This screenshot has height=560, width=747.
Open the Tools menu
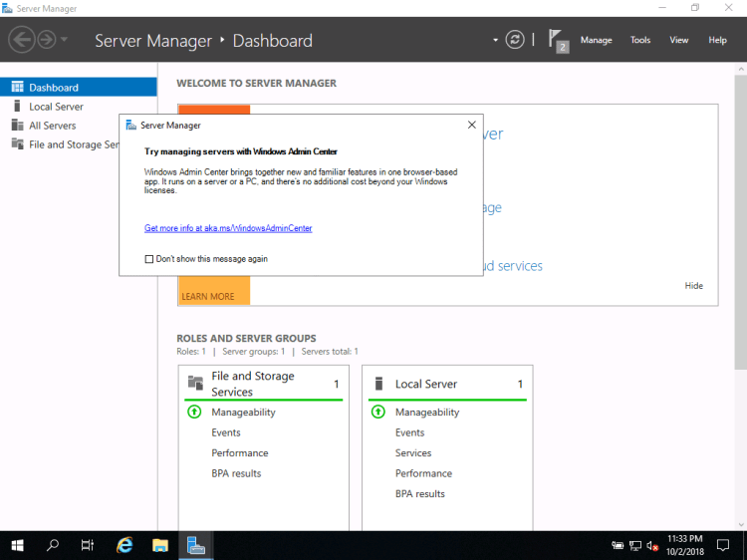tap(640, 40)
